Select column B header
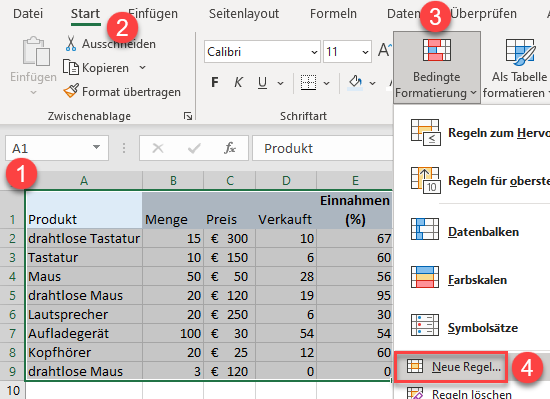The height and width of the screenshot is (399, 550). click(x=173, y=181)
